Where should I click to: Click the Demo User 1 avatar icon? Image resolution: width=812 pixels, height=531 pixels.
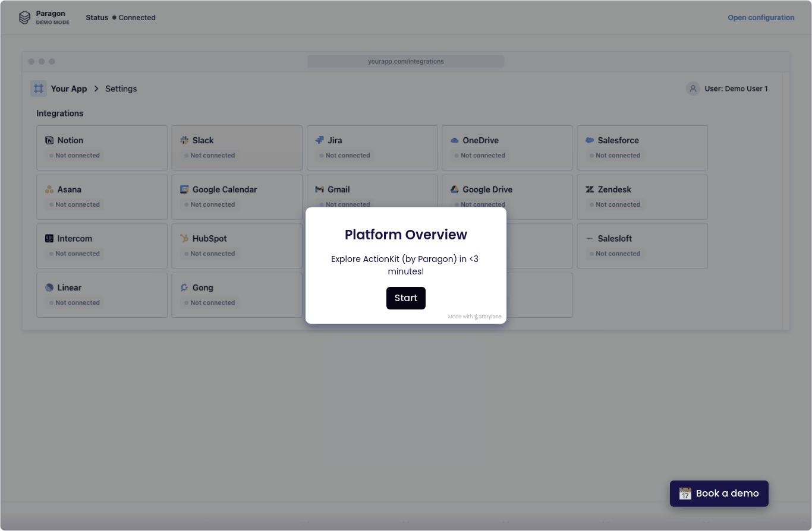[x=693, y=89]
